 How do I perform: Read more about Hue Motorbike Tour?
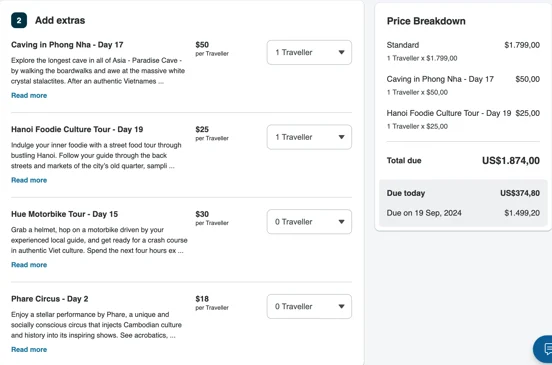(x=29, y=265)
